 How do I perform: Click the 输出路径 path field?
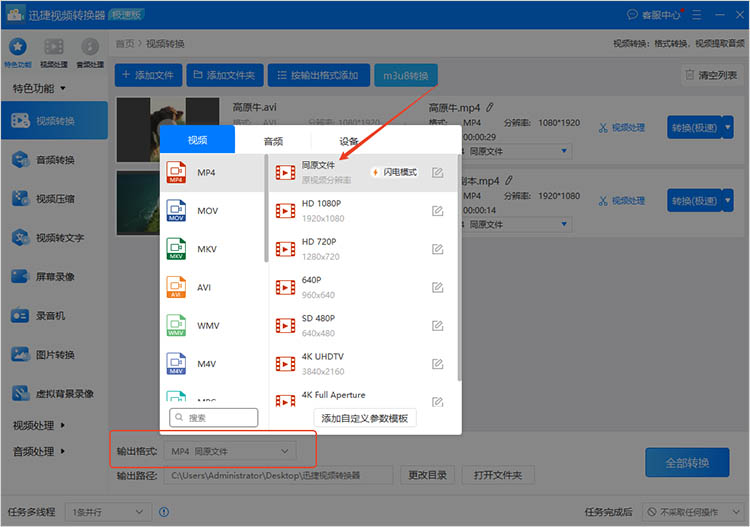(278, 475)
